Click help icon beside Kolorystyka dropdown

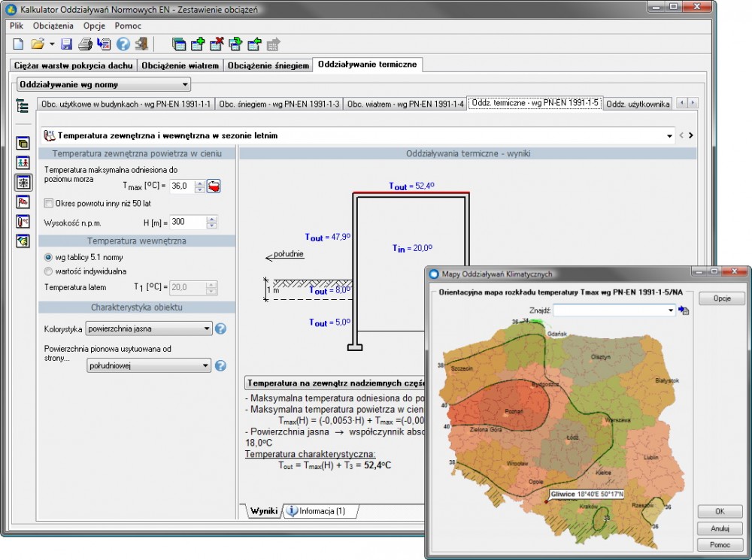tap(220, 328)
